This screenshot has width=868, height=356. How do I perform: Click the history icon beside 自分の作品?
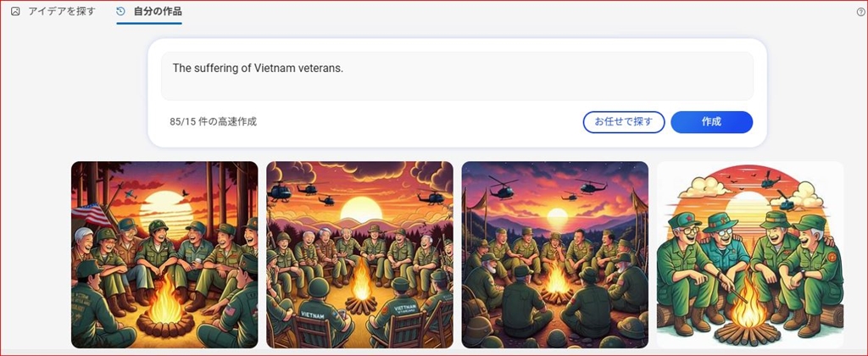[x=120, y=11]
